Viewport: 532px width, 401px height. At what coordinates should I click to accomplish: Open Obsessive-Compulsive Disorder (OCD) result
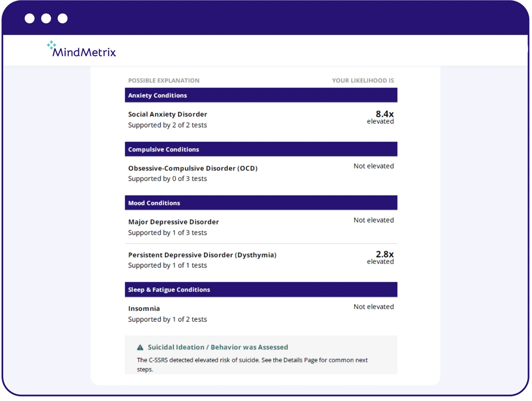tap(193, 169)
